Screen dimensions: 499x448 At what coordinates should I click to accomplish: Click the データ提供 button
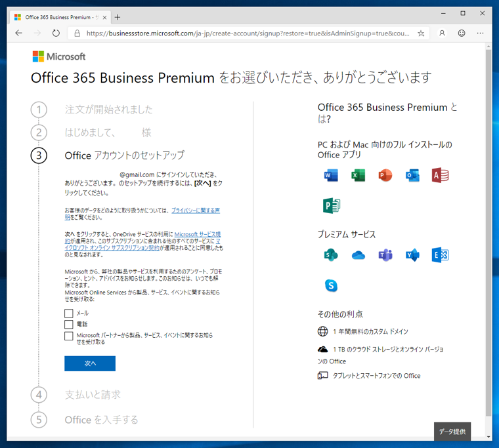(x=452, y=432)
